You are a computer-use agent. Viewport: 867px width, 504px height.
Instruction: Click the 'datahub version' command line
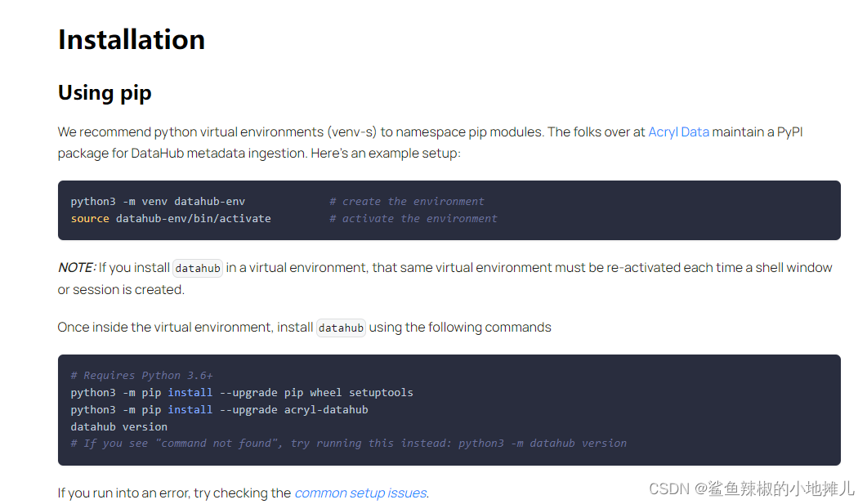pos(119,426)
